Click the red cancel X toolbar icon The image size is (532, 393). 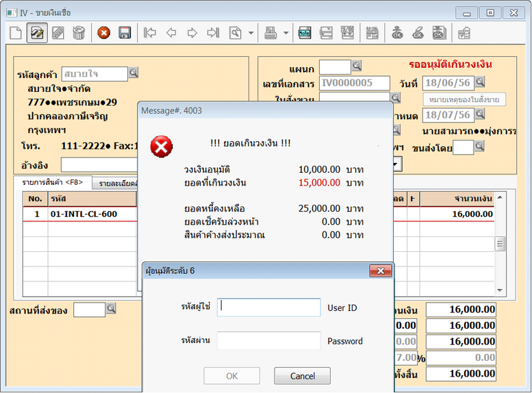coord(103,32)
